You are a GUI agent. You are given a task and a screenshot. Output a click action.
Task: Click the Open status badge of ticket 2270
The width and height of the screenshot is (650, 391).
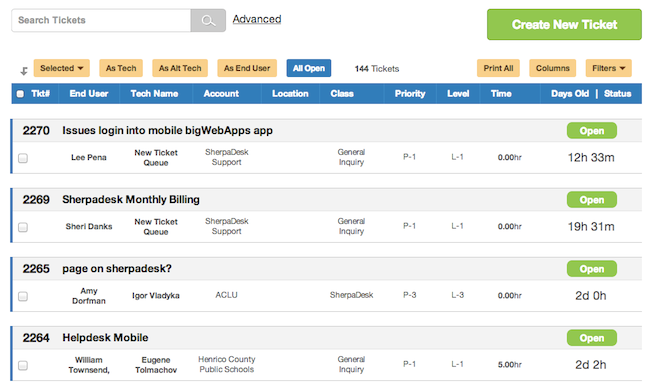tap(592, 131)
